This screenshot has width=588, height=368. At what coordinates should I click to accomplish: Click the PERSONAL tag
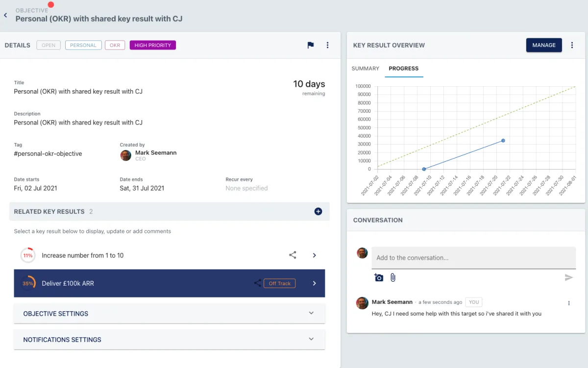[x=83, y=45]
